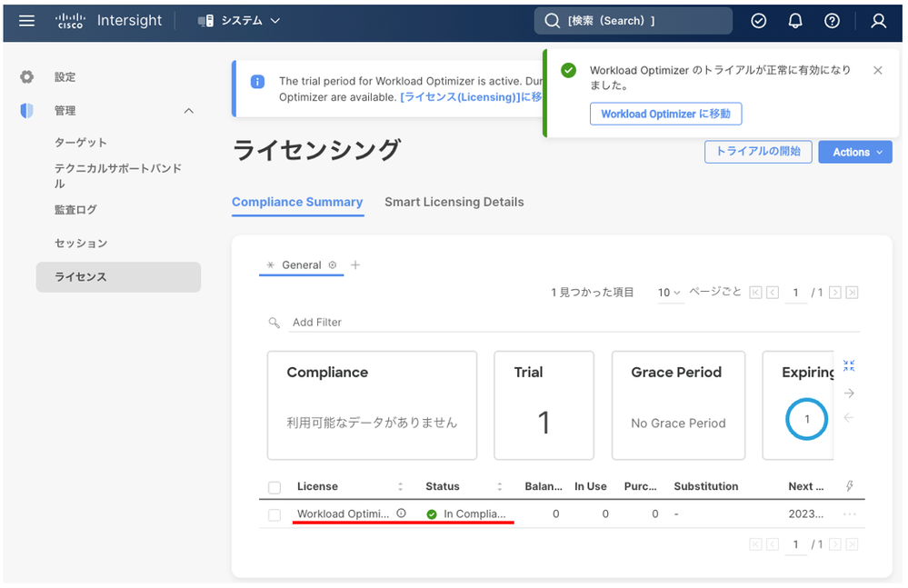The image size is (908, 588).
Task: Open the hamburger navigation menu
Action: tap(26, 21)
